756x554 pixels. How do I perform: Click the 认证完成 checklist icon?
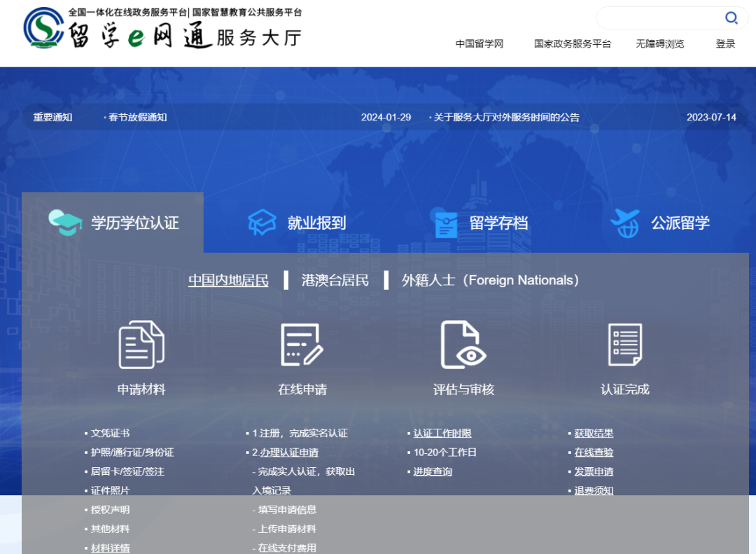(624, 343)
